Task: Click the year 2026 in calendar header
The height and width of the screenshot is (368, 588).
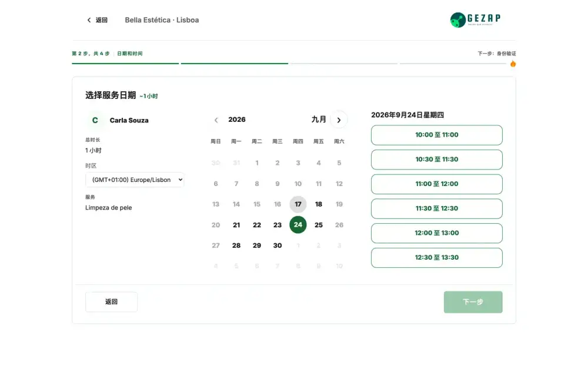Action: (x=237, y=120)
